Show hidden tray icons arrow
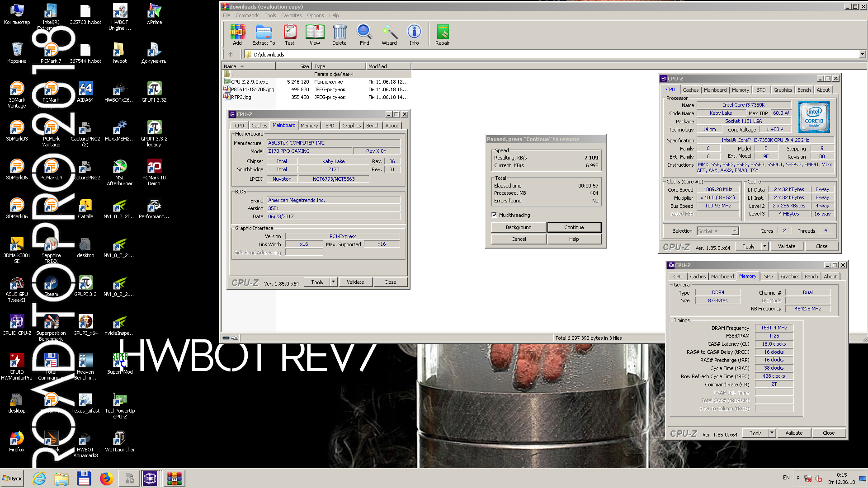 pos(798,478)
